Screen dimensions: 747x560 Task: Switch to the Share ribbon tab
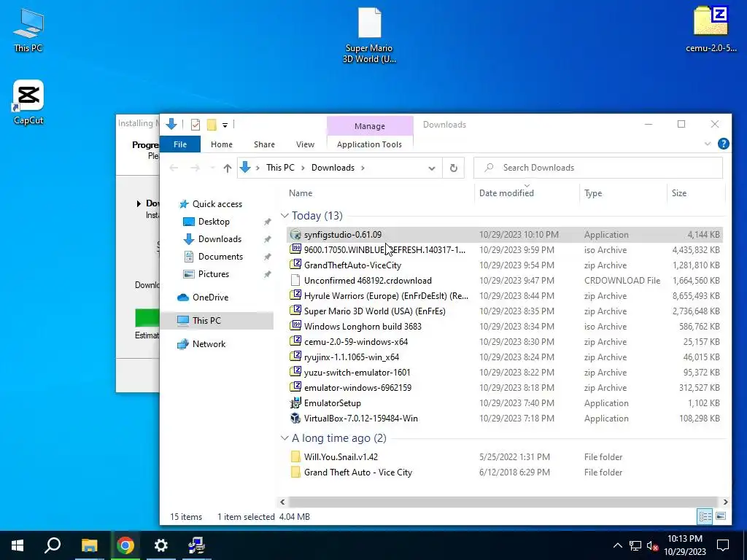[264, 144]
